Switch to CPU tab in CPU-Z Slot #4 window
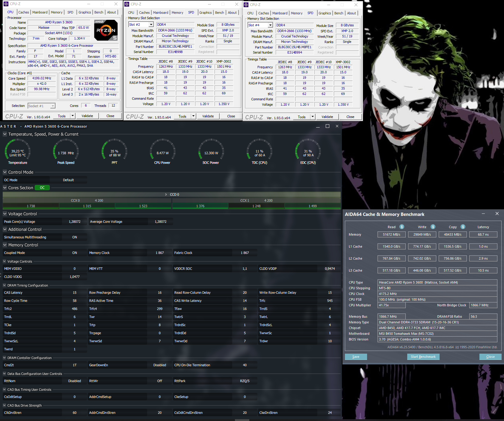This screenshot has width=504, height=421. point(251,13)
